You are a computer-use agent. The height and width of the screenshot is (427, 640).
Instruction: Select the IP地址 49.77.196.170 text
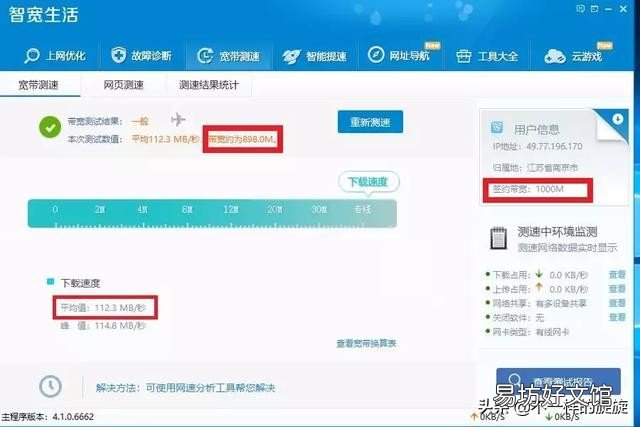(538, 147)
